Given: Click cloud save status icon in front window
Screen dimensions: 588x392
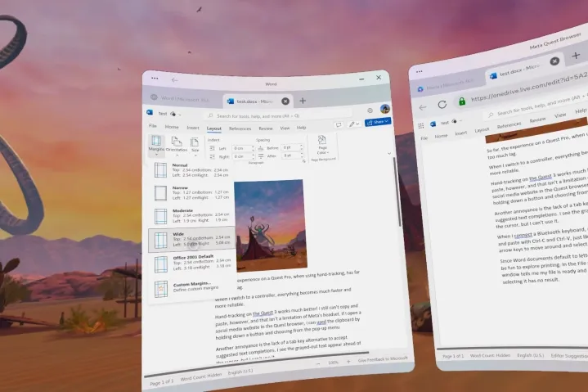Looking at the screenshot, I should (173, 114).
